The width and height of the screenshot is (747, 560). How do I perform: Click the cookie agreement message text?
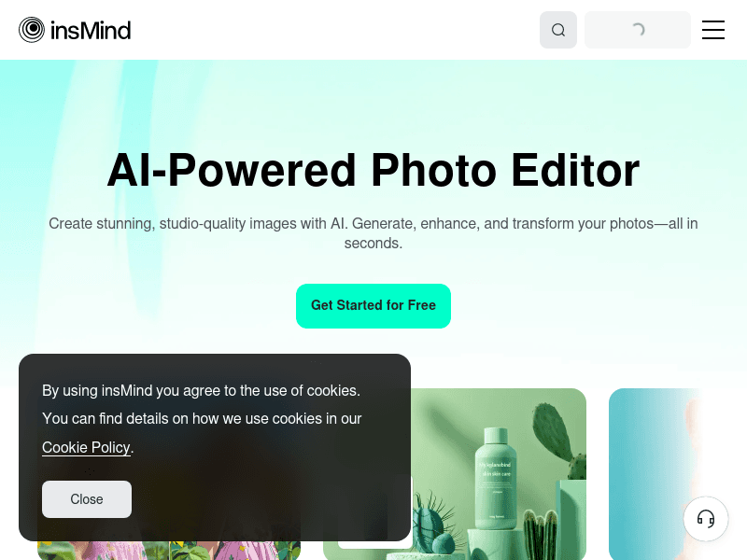[x=202, y=405]
